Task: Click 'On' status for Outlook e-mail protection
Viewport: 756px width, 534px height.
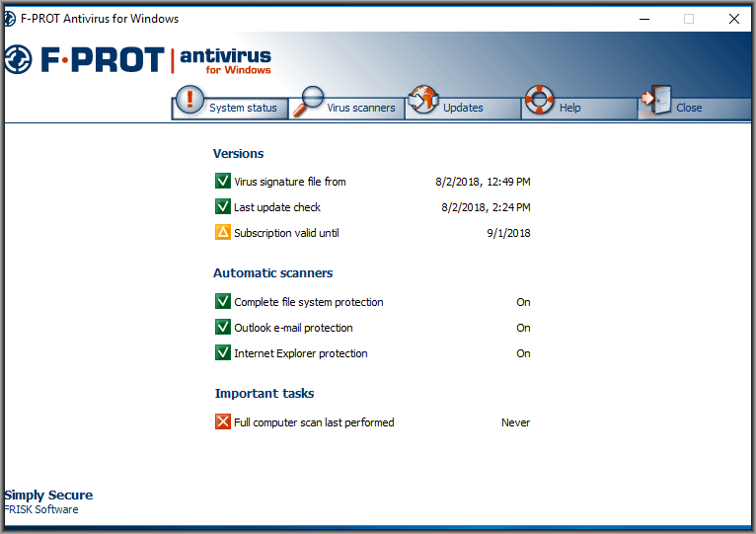Action: 523,328
